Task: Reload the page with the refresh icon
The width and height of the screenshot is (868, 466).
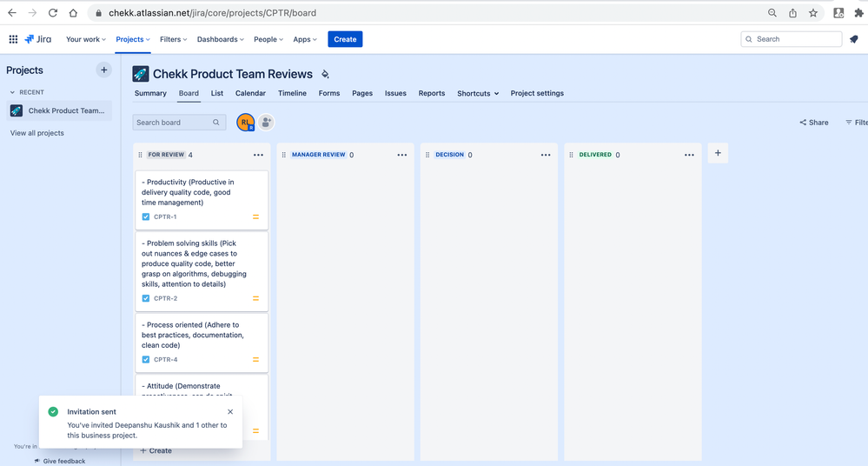Action: 53,13
